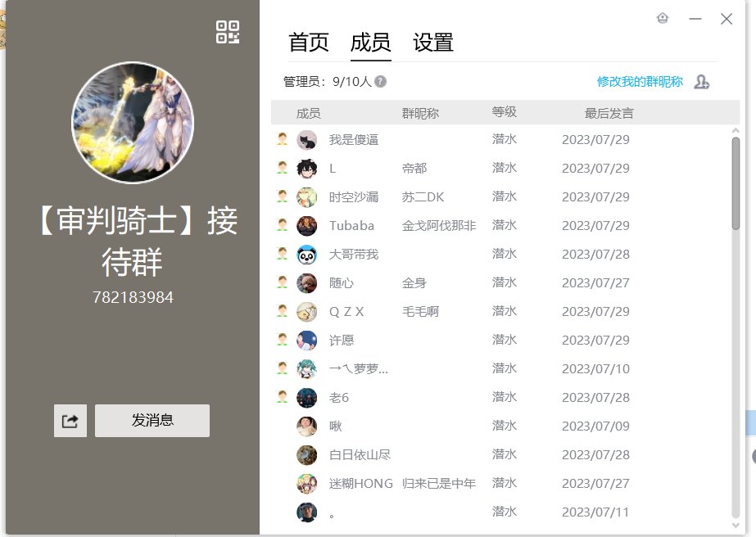756x537 pixels.
Task: Click the group avatar image
Action: tap(133, 123)
